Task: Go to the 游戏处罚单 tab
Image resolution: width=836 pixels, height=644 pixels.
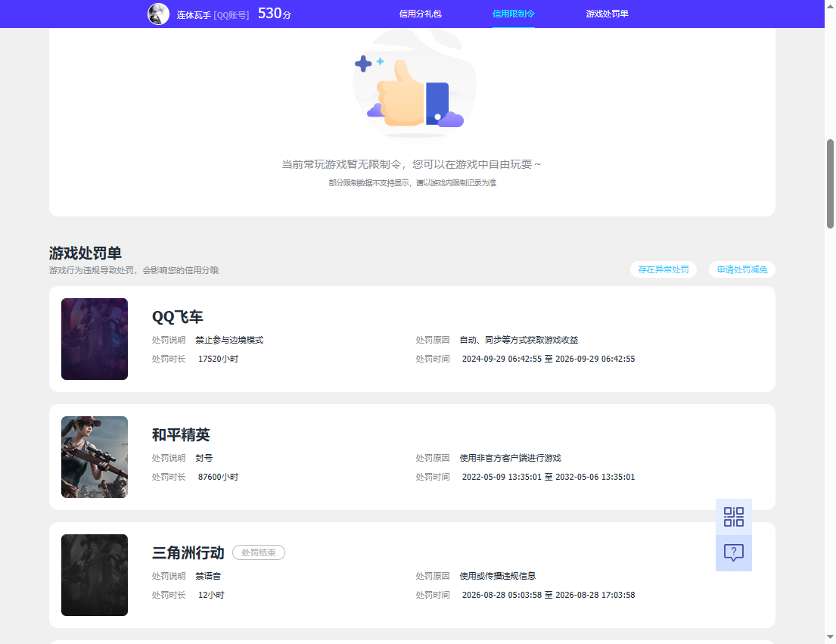Action: [607, 14]
